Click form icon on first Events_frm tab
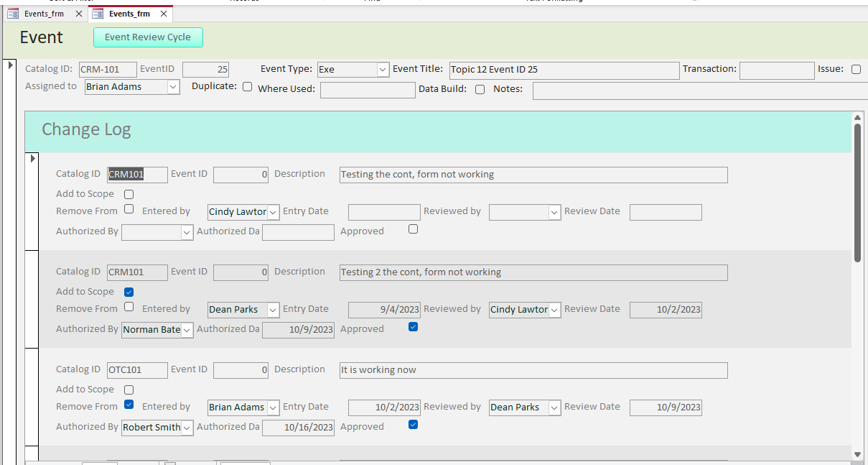This screenshot has height=465, width=868. 13,14
